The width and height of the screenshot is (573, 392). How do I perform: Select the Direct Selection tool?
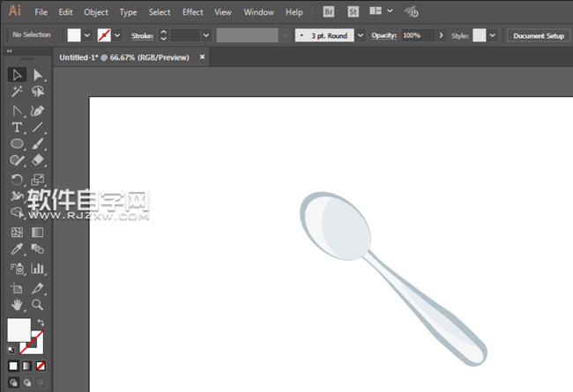(x=38, y=75)
